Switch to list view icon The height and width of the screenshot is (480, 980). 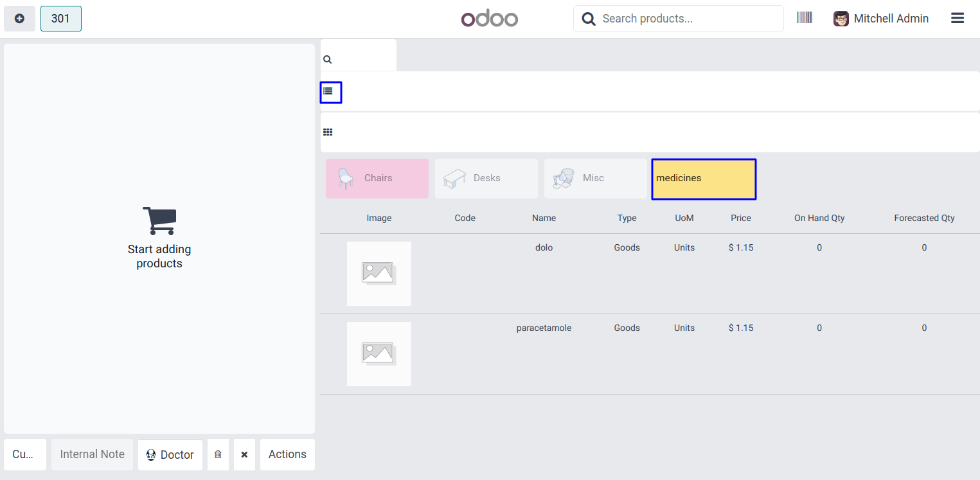(328, 92)
